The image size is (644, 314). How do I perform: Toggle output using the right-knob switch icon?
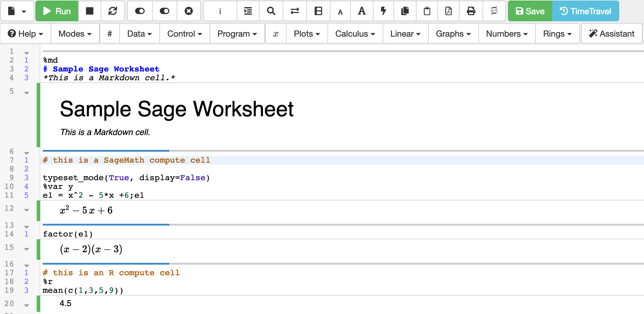(x=164, y=11)
